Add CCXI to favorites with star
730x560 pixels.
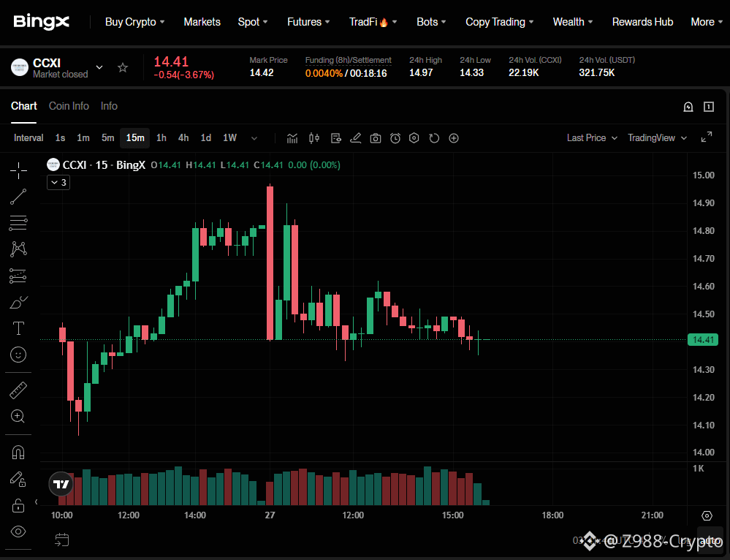123,68
